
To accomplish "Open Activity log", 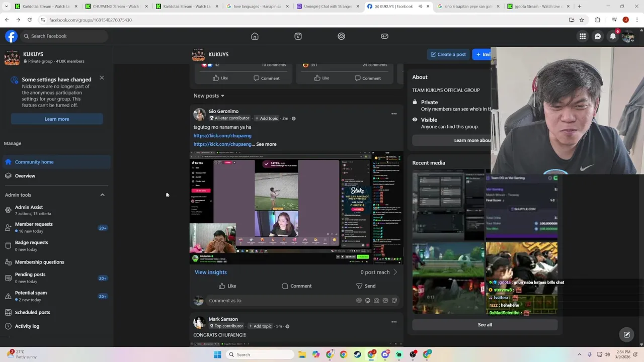I will click(56, 326).
